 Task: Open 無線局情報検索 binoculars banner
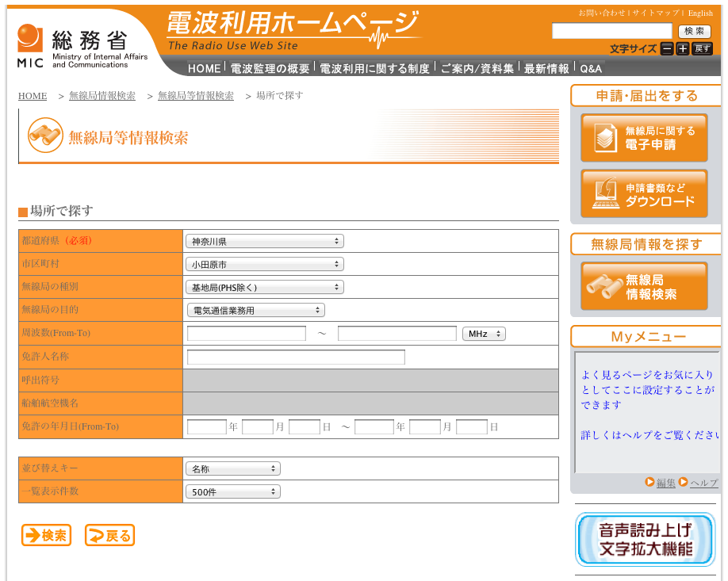pyautogui.click(x=644, y=286)
